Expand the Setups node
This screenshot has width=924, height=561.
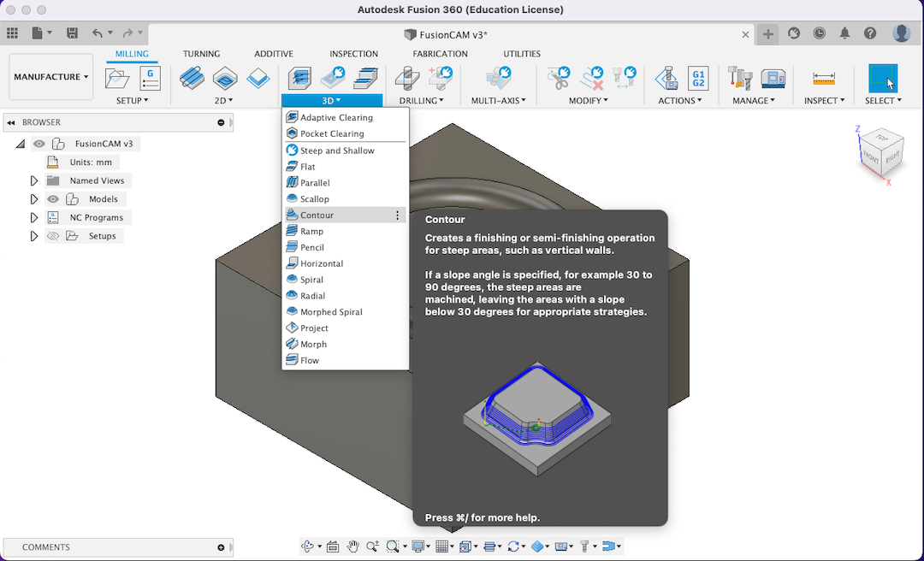34,236
